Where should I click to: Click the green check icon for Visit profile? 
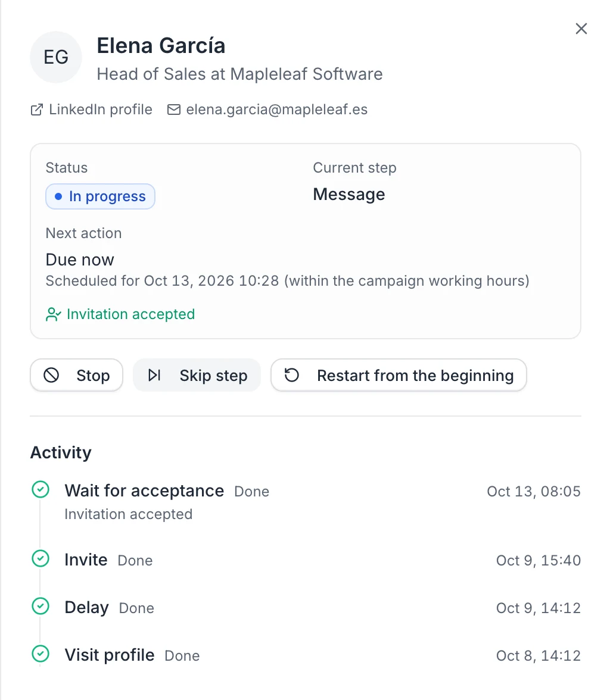(41, 654)
